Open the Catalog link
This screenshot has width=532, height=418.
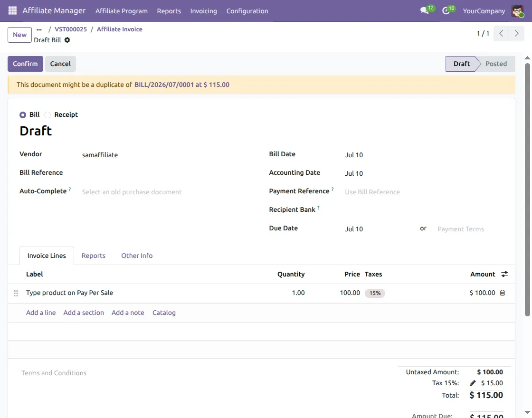(164, 313)
